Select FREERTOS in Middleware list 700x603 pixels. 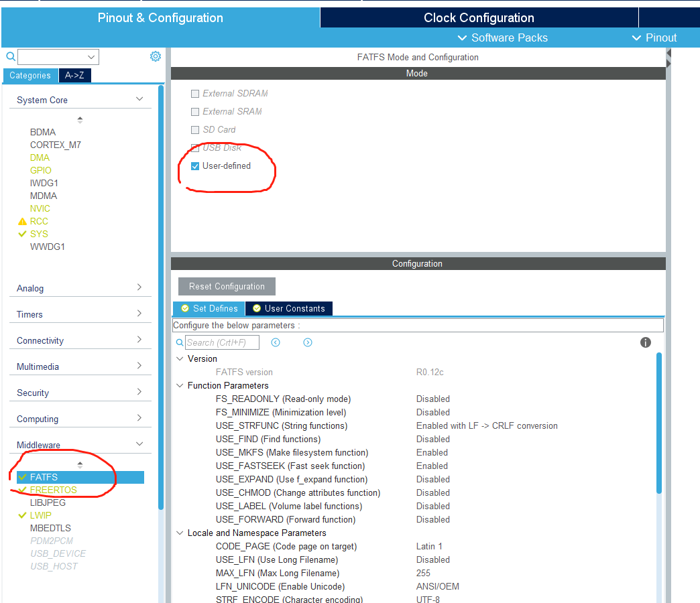point(54,490)
